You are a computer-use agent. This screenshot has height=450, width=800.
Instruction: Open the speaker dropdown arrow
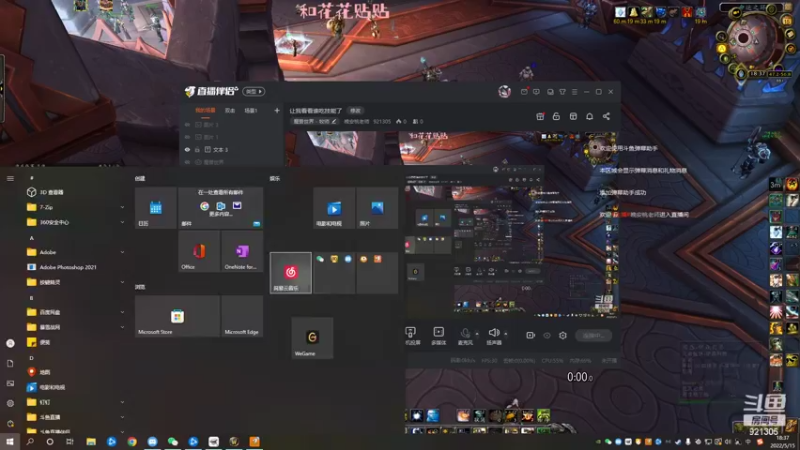506,334
